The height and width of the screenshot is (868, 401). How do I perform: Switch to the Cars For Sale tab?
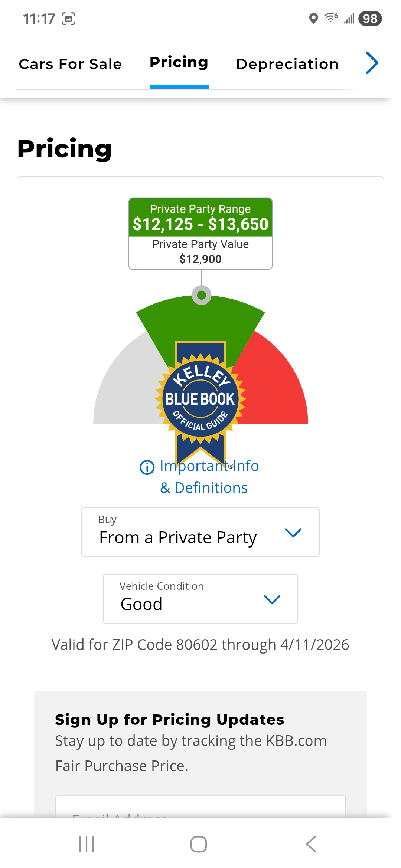[x=70, y=64]
